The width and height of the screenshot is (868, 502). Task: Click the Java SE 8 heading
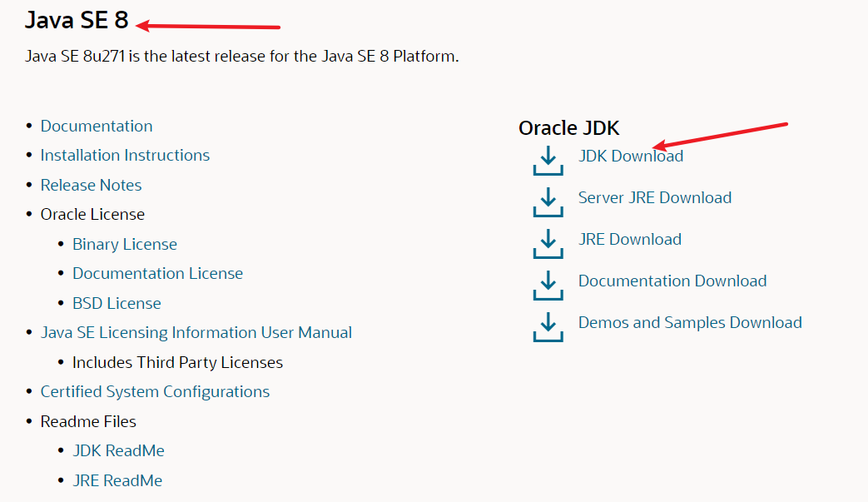pyautogui.click(x=77, y=20)
